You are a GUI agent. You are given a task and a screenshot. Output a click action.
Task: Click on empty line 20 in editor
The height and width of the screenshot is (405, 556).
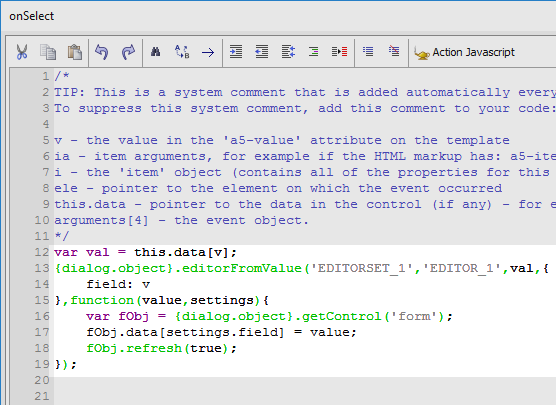coord(305,380)
